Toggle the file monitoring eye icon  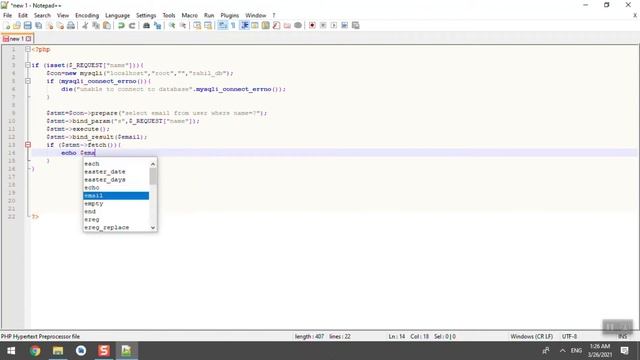click(298, 25)
